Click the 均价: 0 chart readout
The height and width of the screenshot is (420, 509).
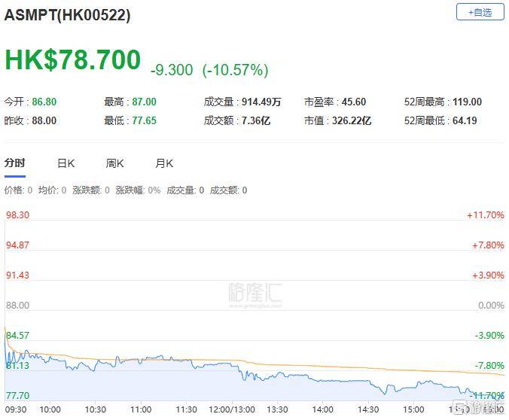(x=52, y=190)
